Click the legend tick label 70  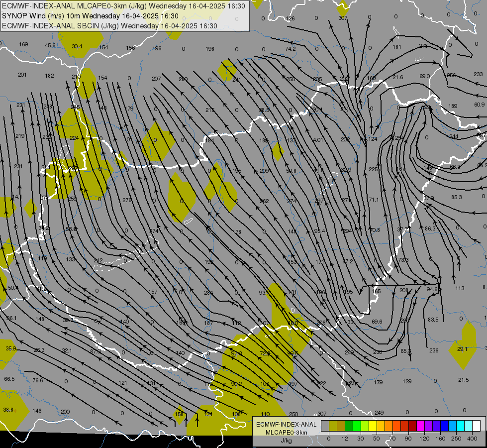pos(392,439)
